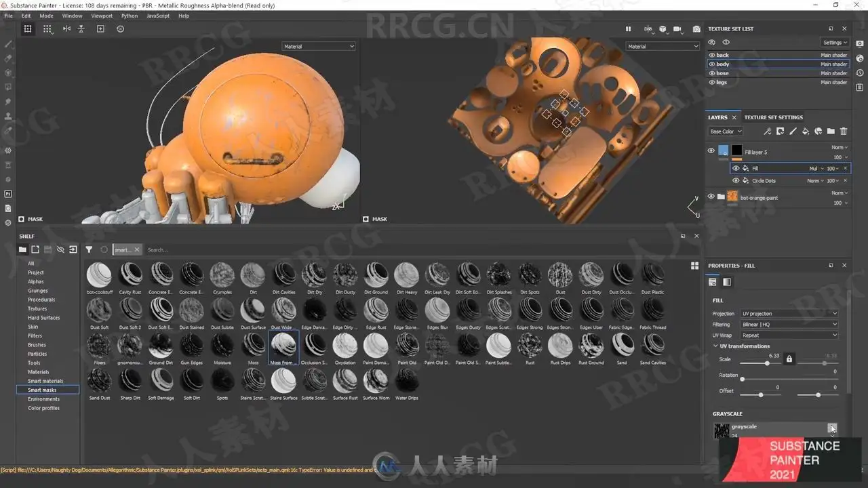Add effect with the magic wand icon

[767, 131]
